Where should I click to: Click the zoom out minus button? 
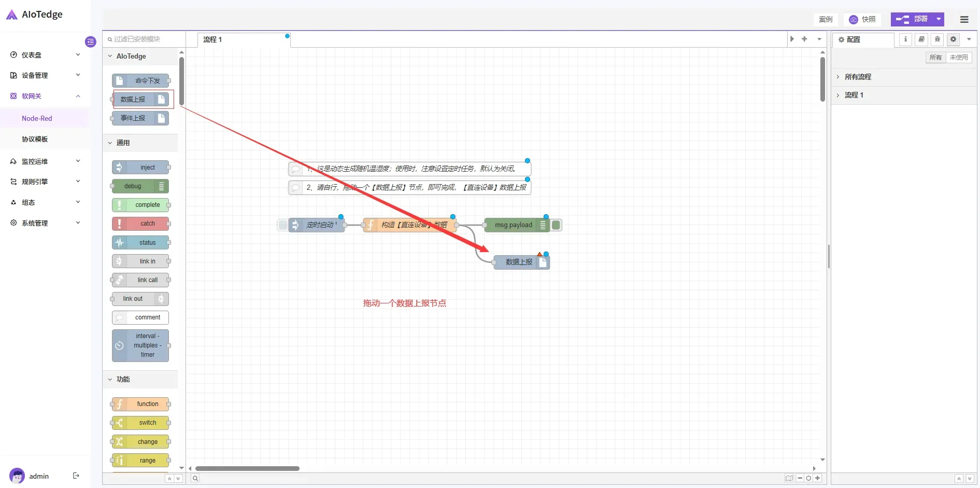(x=800, y=478)
